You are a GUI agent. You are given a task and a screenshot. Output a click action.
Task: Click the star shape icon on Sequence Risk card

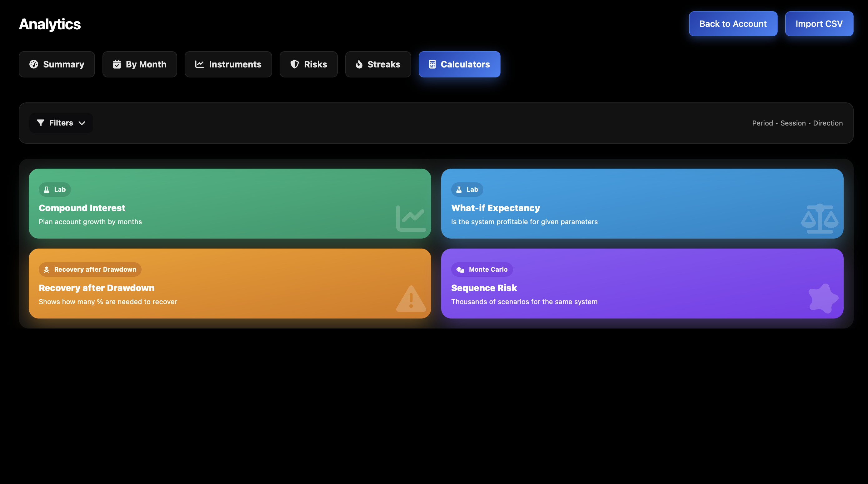point(823,299)
